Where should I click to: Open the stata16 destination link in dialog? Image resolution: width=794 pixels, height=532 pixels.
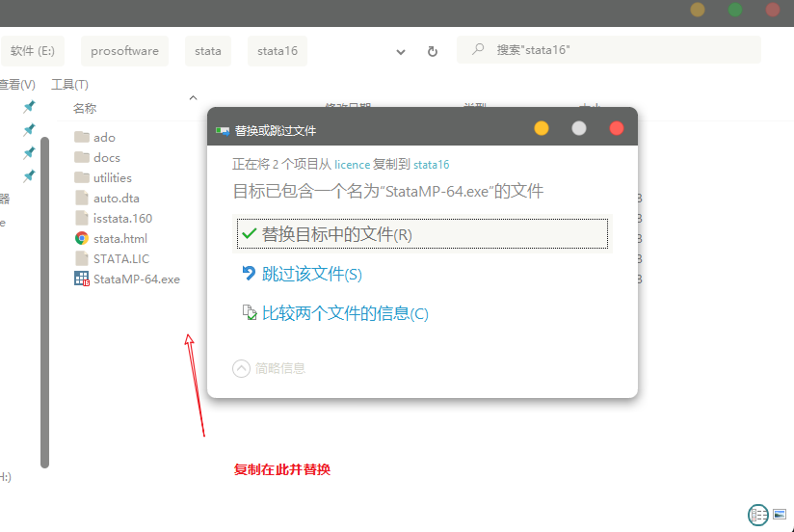tap(431, 165)
